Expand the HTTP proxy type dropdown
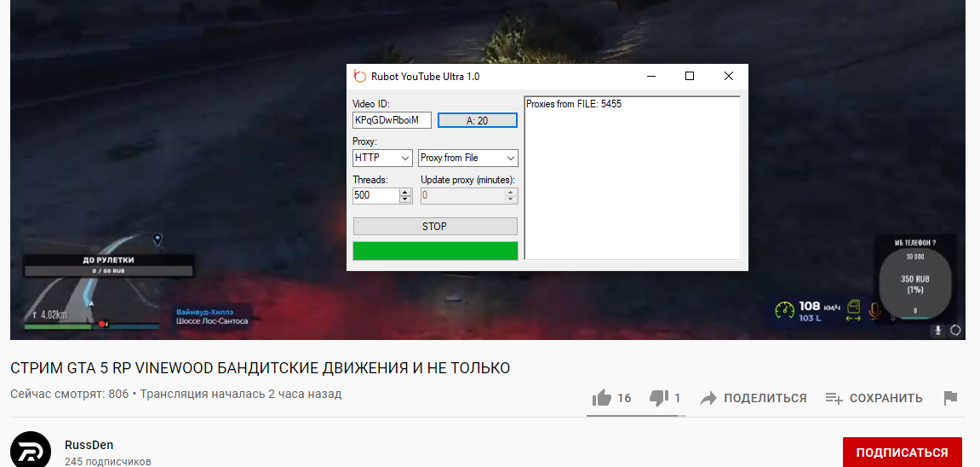This screenshot has height=467, width=980. pyautogui.click(x=404, y=158)
